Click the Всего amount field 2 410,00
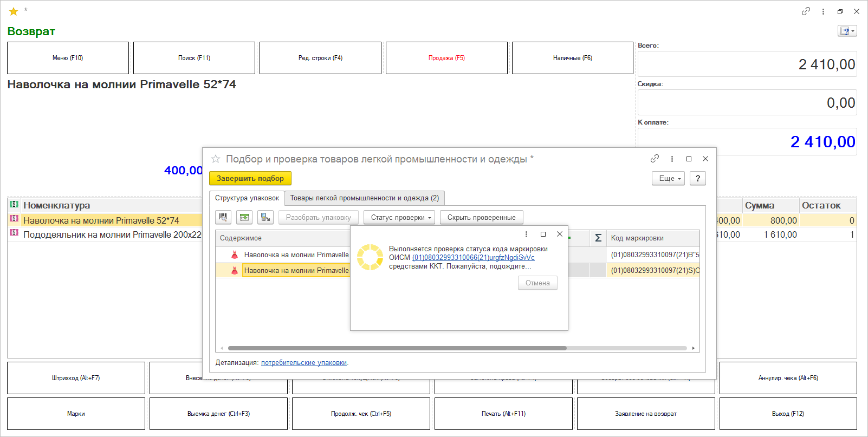The height and width of the screenshot is (437, 868). point(747,64)
